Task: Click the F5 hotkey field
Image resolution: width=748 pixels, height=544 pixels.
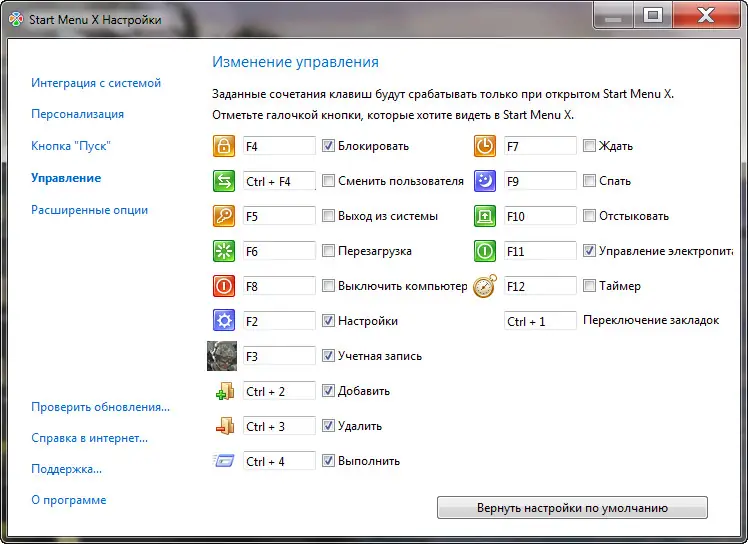Action: click(279, 216)
